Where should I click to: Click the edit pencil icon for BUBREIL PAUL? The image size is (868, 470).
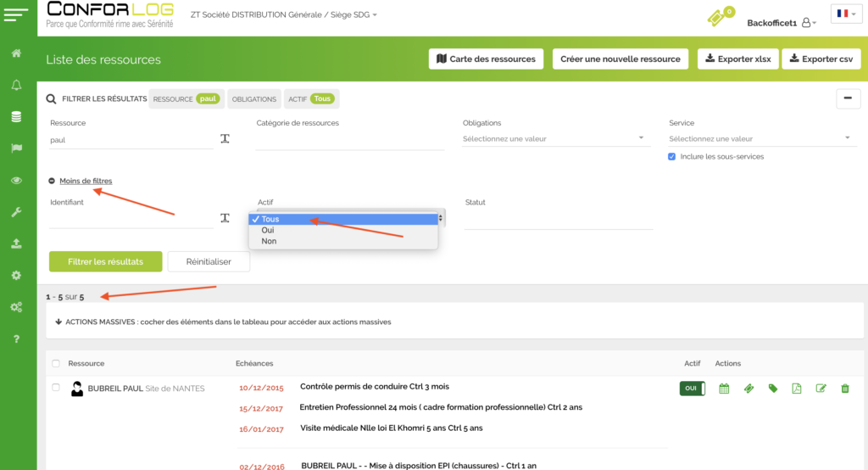[821, 389]
